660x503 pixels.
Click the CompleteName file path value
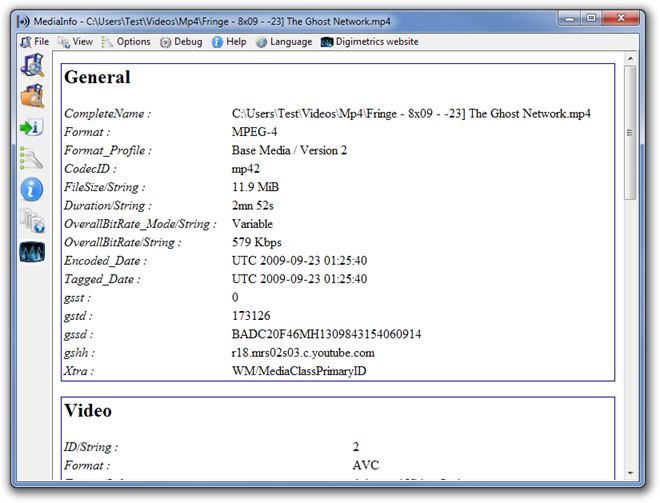click(411, 114)
